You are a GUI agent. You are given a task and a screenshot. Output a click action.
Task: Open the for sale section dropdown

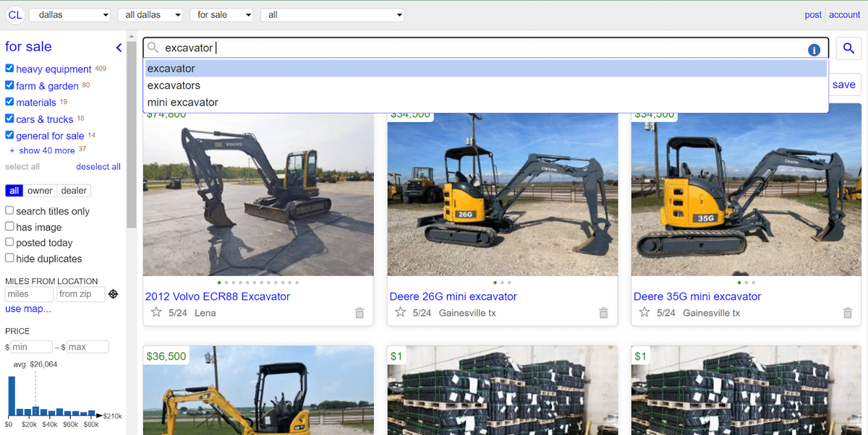[x=222, y=14]
